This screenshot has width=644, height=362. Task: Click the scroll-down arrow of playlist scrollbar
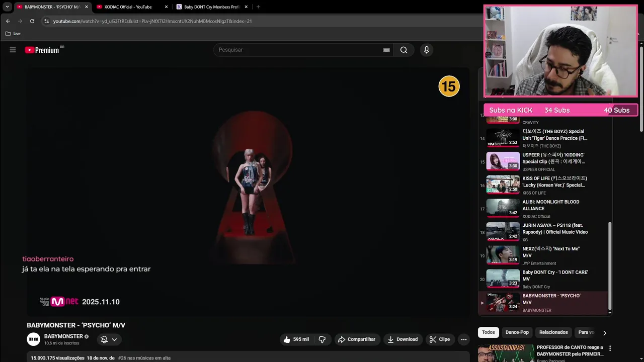coord(610,313)
